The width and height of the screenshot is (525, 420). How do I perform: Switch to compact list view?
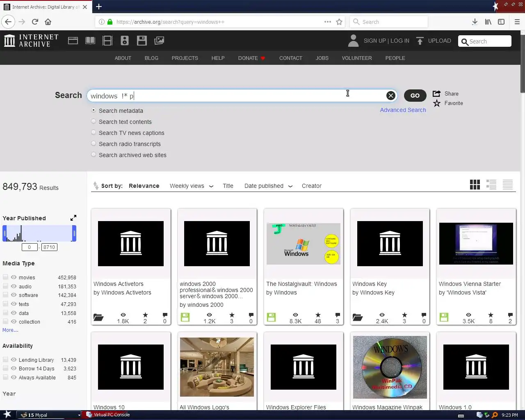(508, 185)
